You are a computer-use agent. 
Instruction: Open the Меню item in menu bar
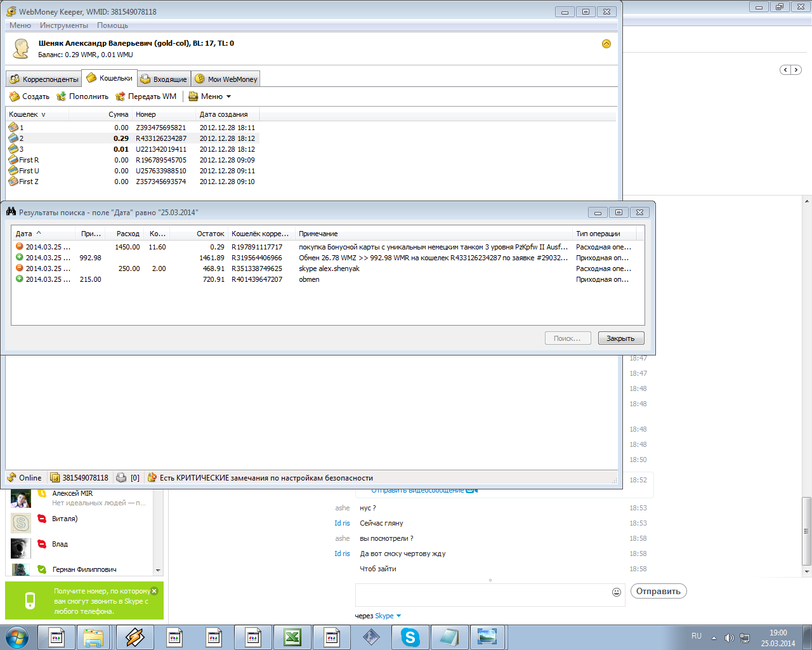click(20, 25)
